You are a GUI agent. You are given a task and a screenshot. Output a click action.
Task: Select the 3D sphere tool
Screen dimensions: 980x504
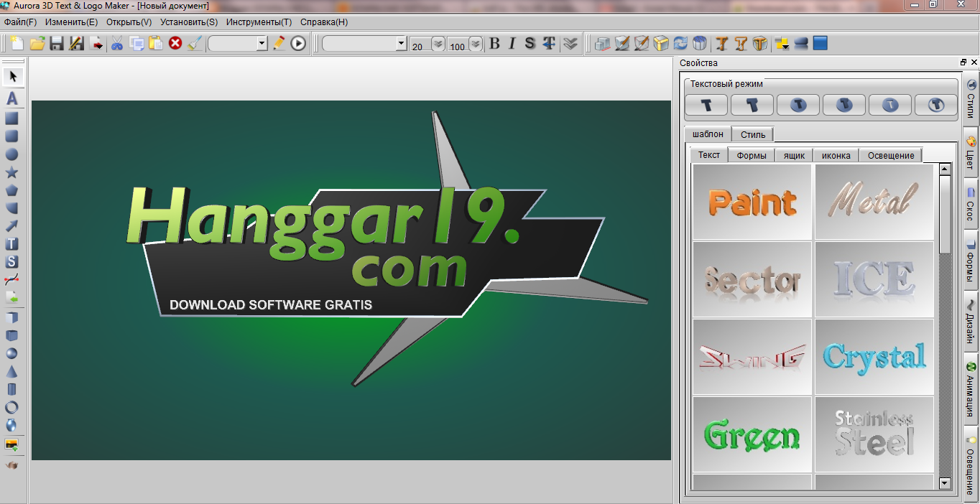pos(12,353)
